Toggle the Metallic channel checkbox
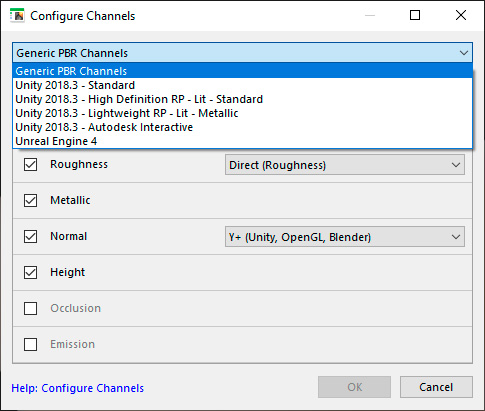Image resolution: width=485 pixels, height=411 pixels. pyautogui.click(x=30, y=200)
